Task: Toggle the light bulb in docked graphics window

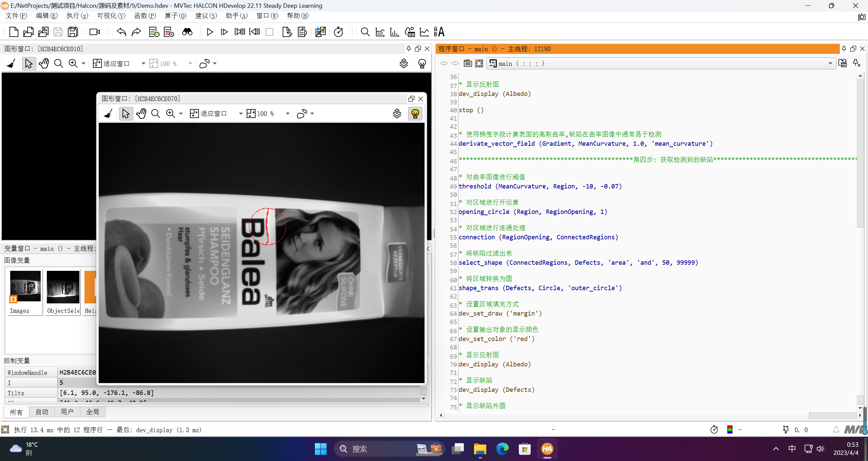Action: point(422,64)
